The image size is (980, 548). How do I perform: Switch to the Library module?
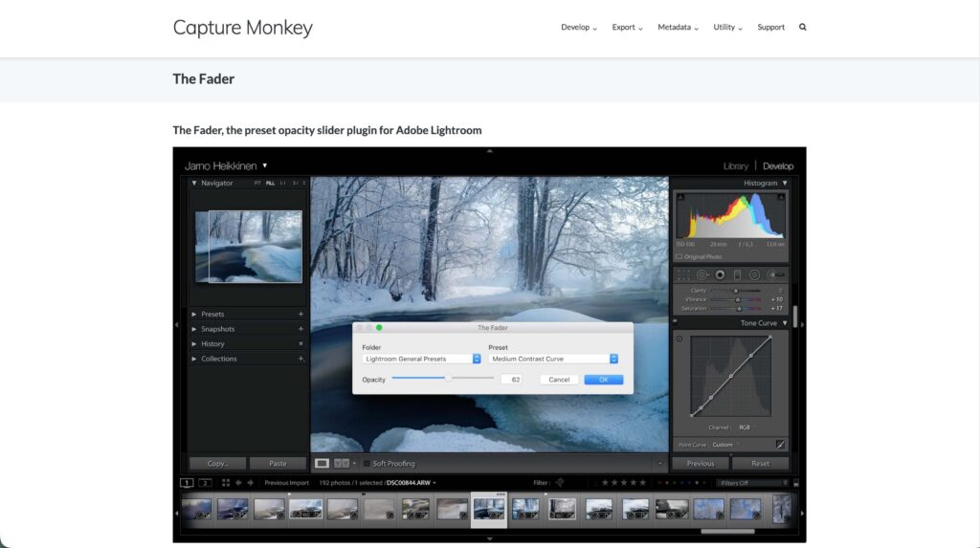point(736,166)
